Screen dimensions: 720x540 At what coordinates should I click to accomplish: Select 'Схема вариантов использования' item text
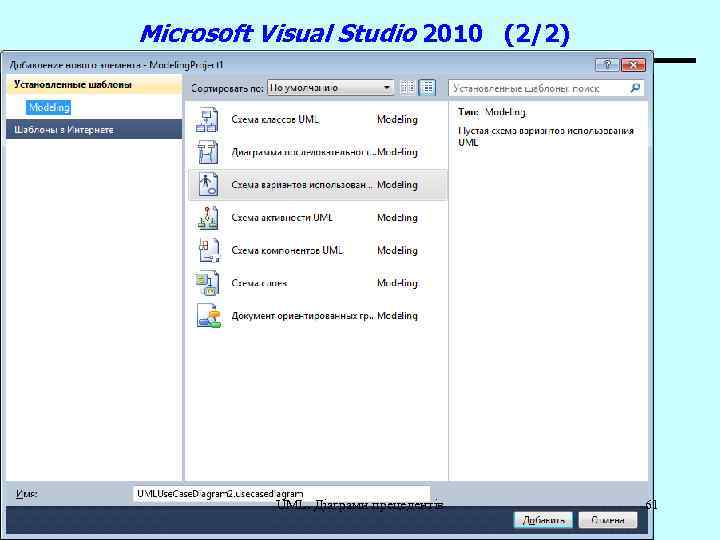coord(301,185)
